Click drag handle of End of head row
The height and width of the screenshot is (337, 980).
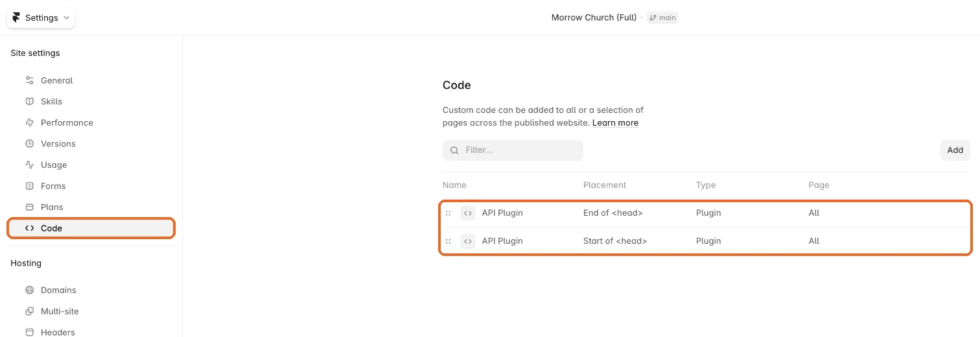pos(448,213)
